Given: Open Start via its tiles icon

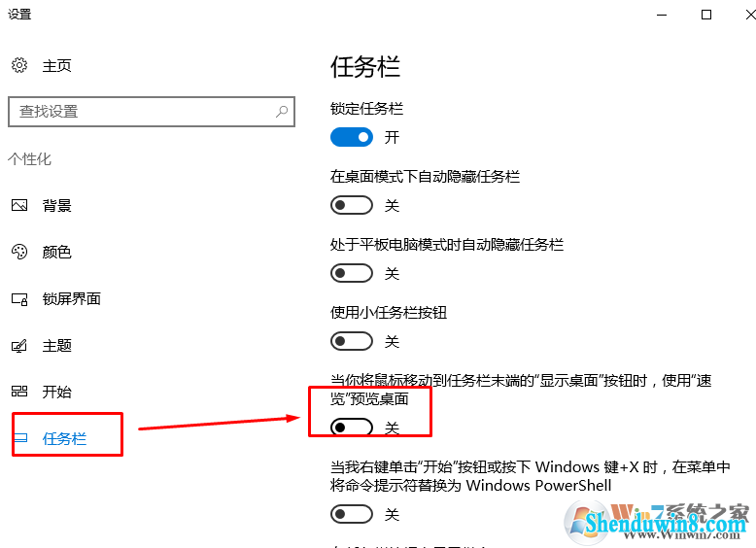Looking at the screenshot, I should click(19, 392).
